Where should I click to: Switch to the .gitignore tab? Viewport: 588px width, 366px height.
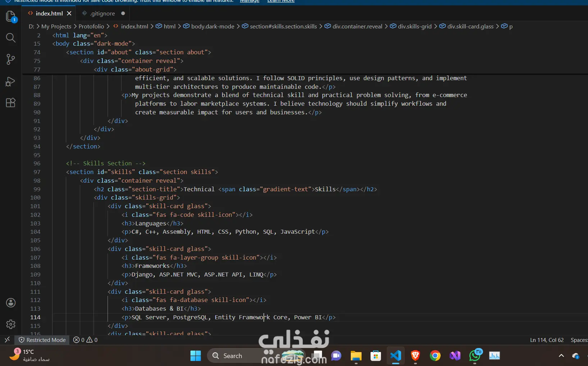click(x=102, y=13)
